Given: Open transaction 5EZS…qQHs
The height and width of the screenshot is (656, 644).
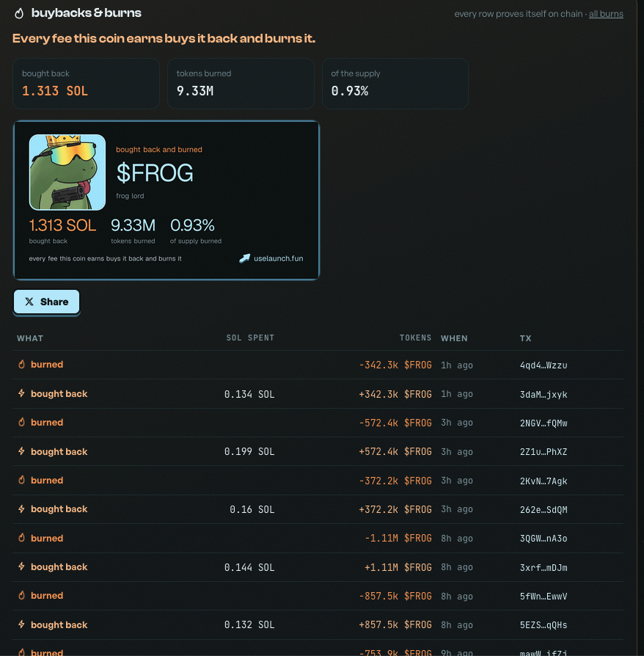Looking at the screenshot, I should (x=544, y=625).
